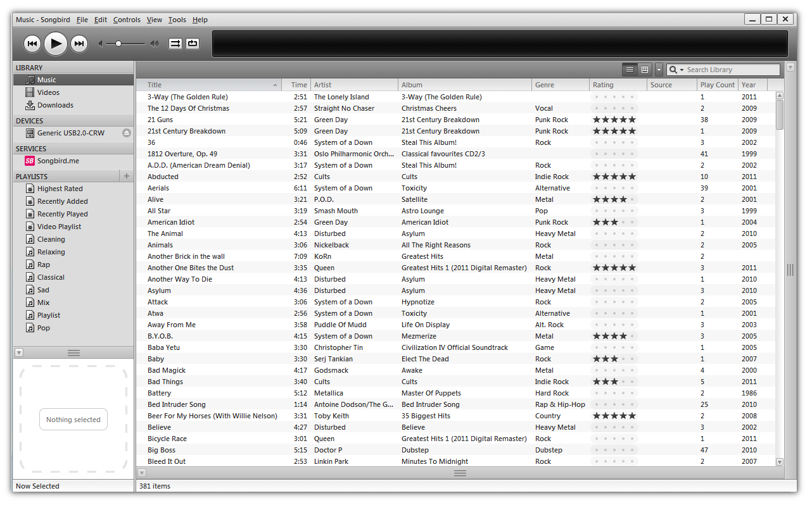
Task: Open the Cleaning playlist
Action: [73, 239]
